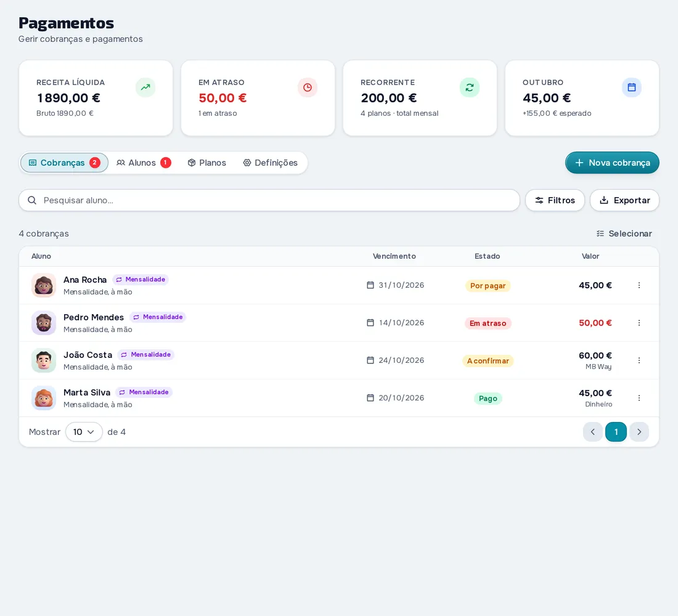Screen dimensions: 678x616
Task: Click the Marta Silva name
Action: click(x=87, y=392)
